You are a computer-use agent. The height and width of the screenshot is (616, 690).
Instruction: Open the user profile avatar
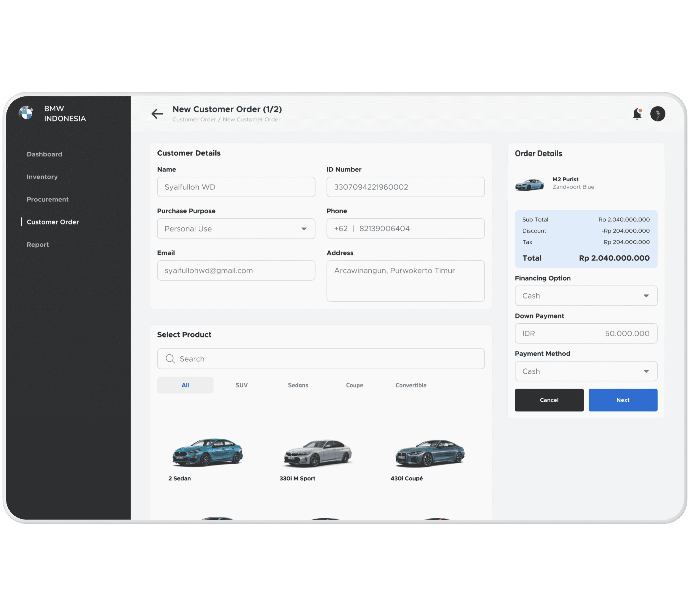pyautogui.click(x=657, y=114)
